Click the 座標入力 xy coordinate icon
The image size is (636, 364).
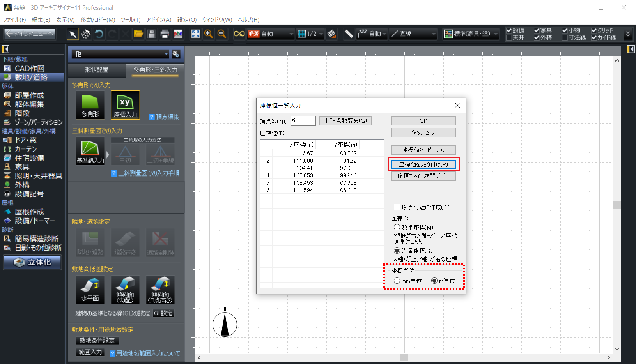(125, 104)
